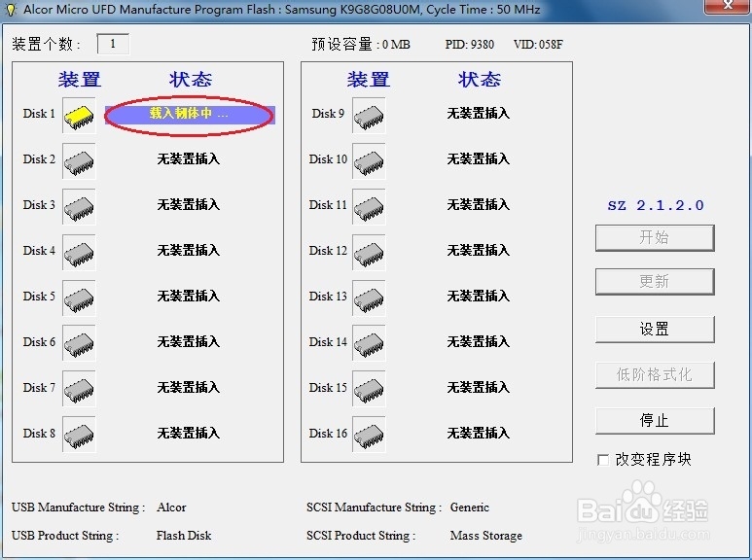This screenshot has height=560, width=752.
Task: Click Disk 9 status 无装置插入
Action: 479,113
